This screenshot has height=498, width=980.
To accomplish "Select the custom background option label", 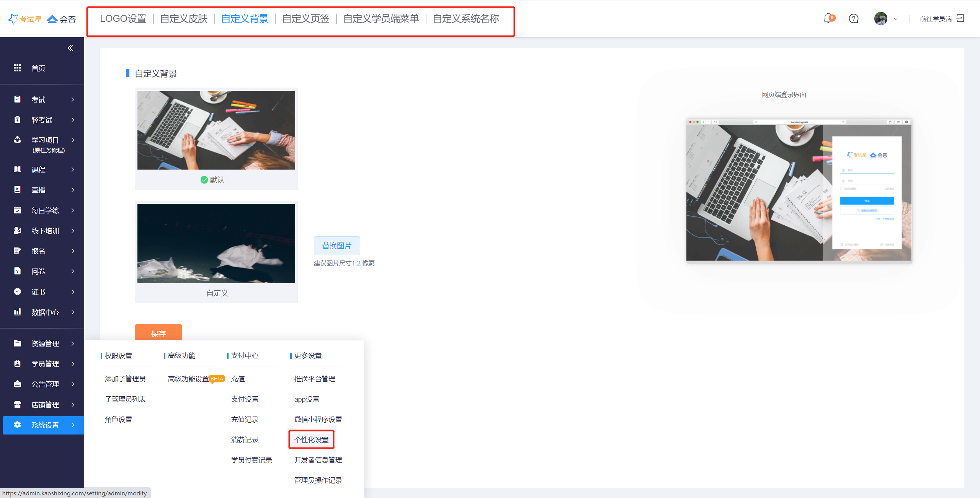I will pos(217,293).
